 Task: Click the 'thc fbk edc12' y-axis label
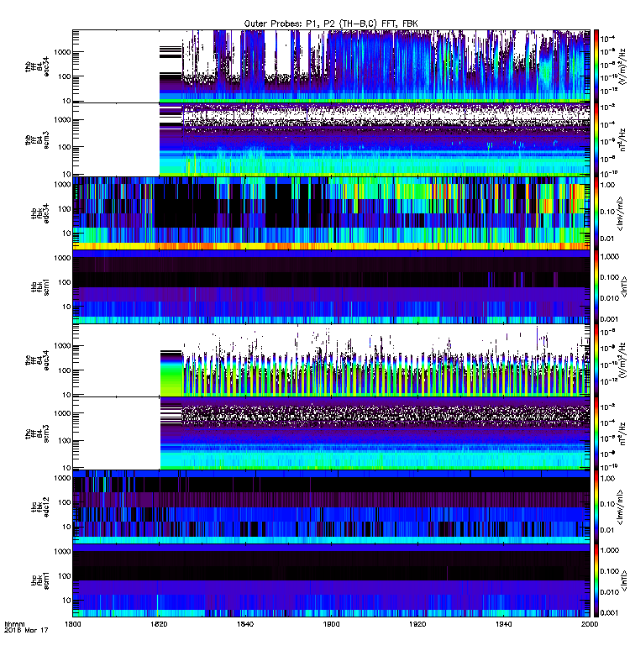[40, 507]
